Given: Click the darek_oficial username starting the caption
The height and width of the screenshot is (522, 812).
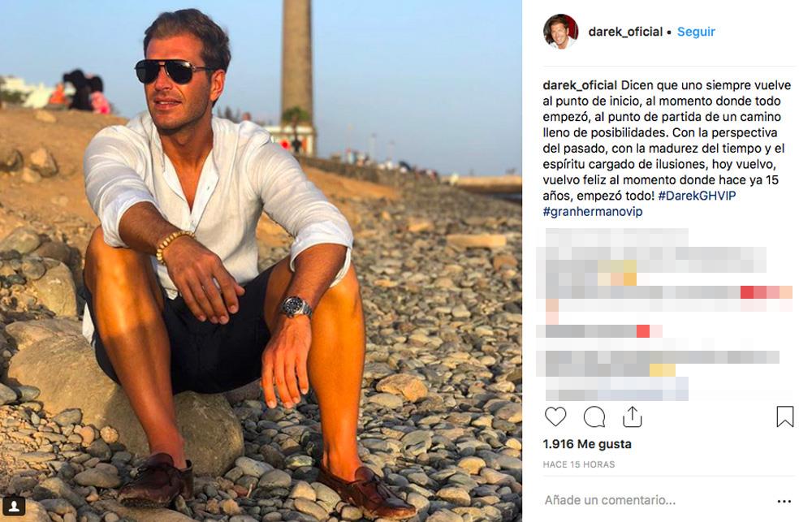Looking at the screenshot, I should point(581,85).
